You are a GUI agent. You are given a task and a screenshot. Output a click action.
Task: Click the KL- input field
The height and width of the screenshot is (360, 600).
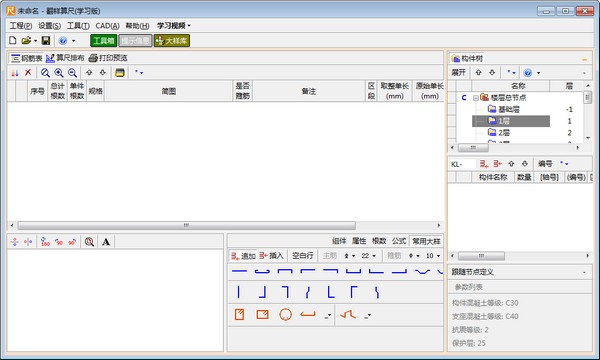462,164
